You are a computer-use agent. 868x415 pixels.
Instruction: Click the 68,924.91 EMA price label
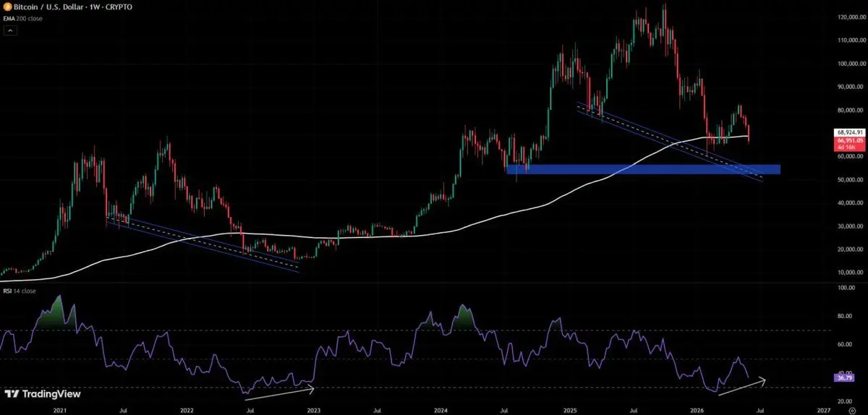tap(849, 133)
